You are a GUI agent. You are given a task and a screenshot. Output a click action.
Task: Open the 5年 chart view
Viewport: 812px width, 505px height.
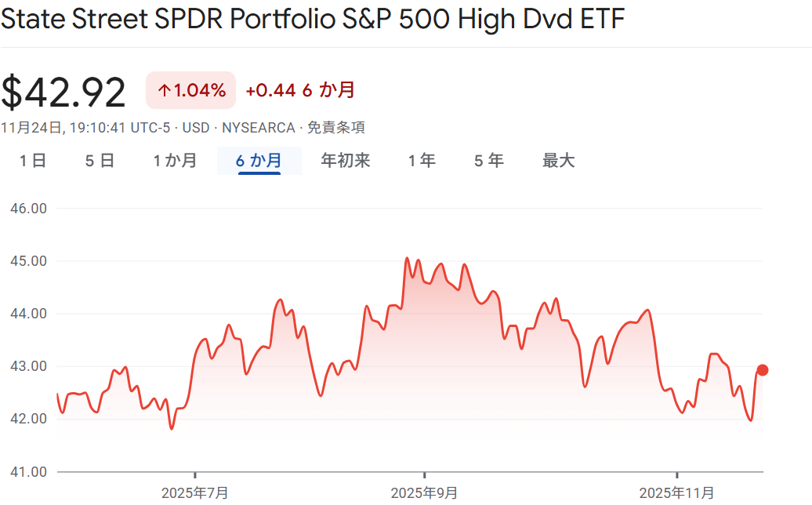tap(488, 161)
